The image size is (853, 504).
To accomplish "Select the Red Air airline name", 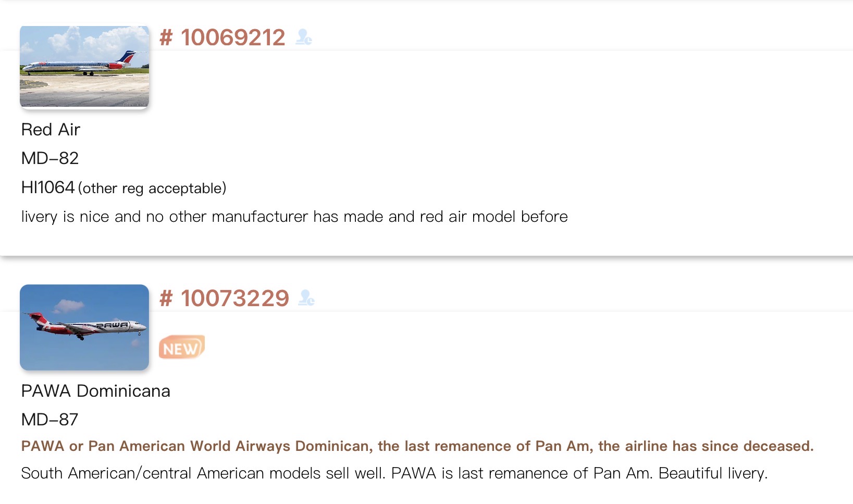I will (x=51, y=130).
